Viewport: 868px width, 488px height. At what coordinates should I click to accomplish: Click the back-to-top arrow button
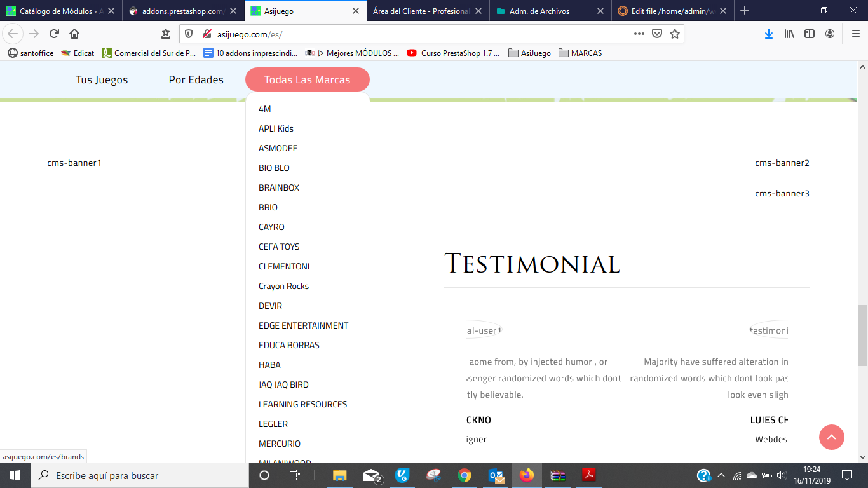click(832, 437)
